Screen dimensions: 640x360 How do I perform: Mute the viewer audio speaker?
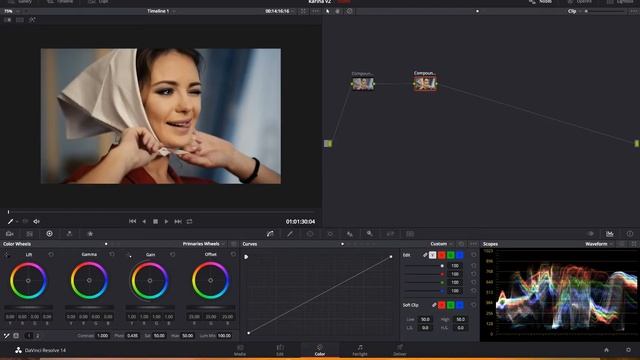(x=36, y=221)
